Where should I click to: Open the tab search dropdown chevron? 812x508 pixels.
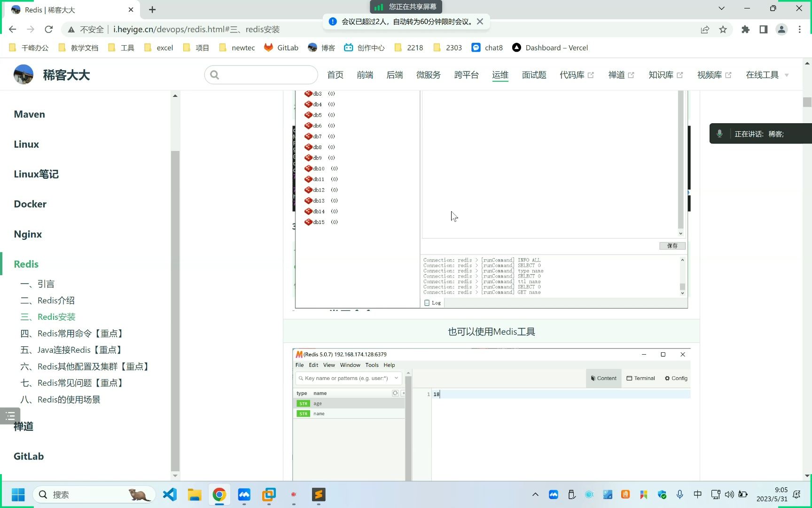(721, 8)
